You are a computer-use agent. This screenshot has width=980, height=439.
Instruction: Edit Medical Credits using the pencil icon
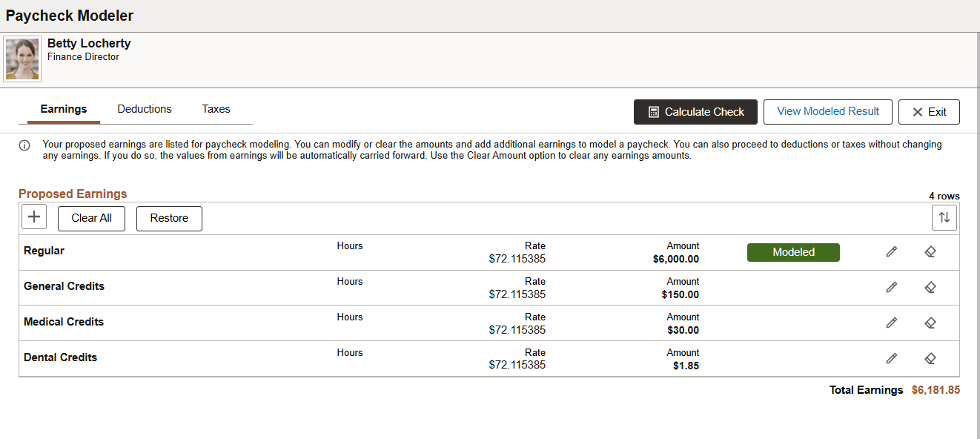coord(891,323)
